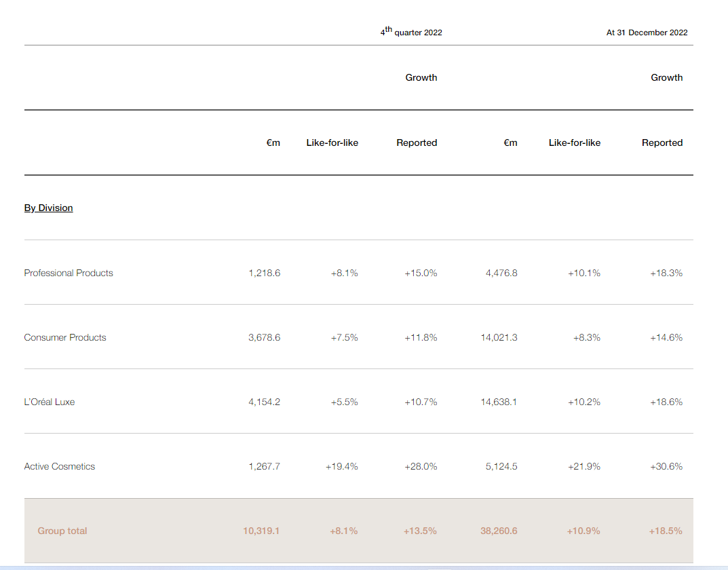Select the +13.5% Group total value
The width and height of the screenshot is (728, 570).
(x=420, y=531)
